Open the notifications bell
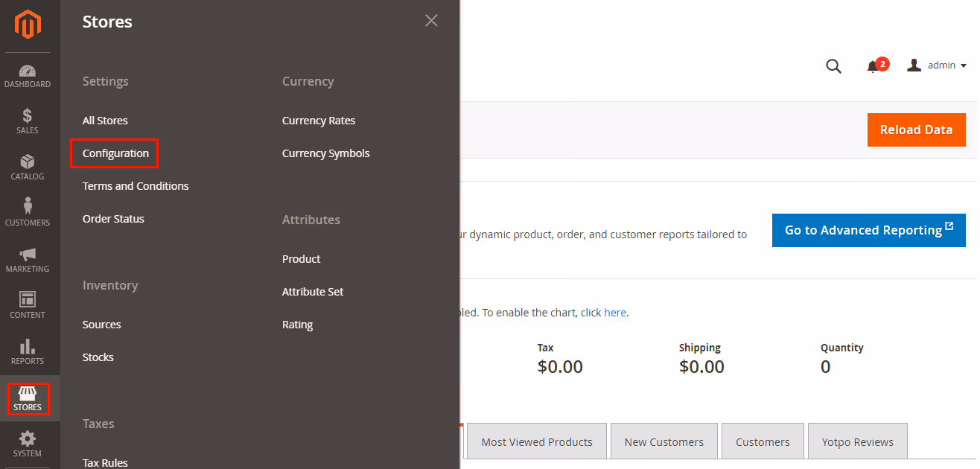 tap(873, 67)
